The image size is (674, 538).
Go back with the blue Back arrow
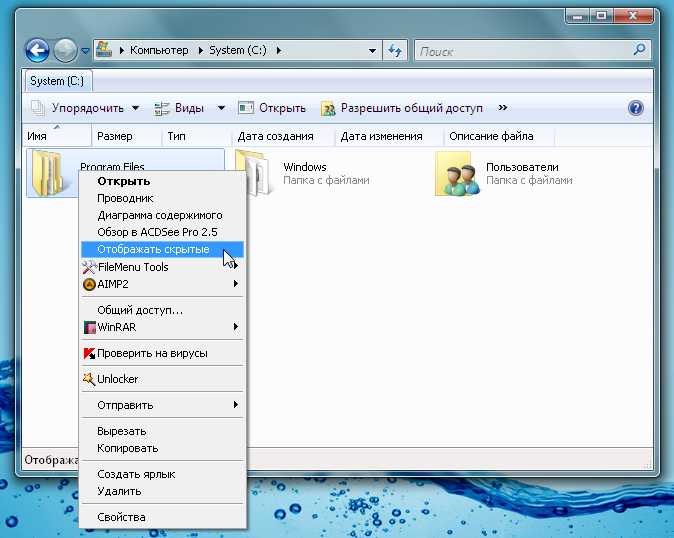(x=37, y=51)
